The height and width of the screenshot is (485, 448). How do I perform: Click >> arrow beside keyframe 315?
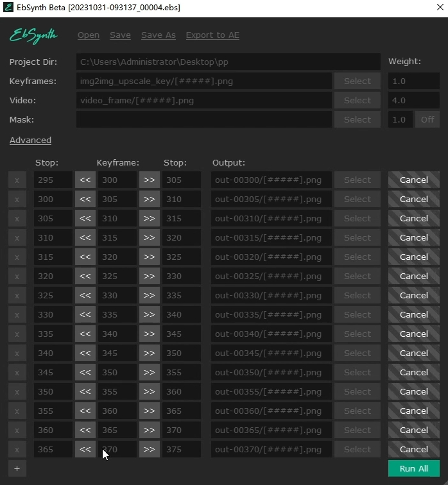coord(150,237)
